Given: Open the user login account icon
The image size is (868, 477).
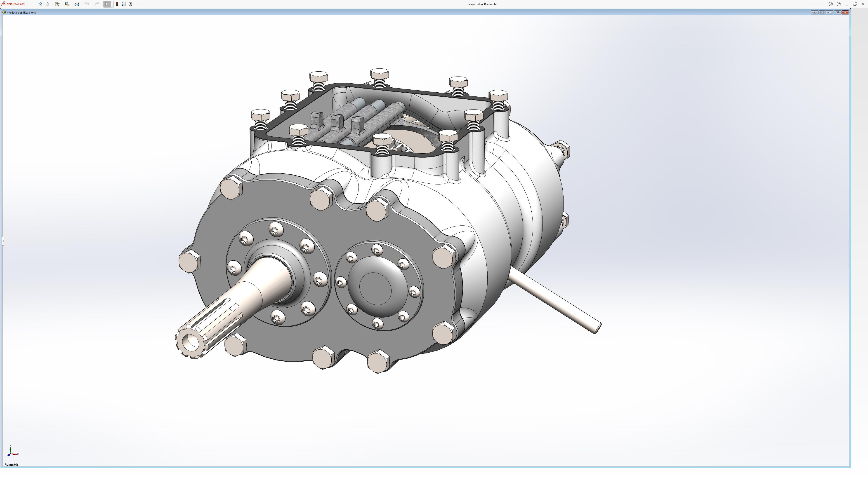Looking at the screenshot, I should pyautogui.click(x=831, y=4).
